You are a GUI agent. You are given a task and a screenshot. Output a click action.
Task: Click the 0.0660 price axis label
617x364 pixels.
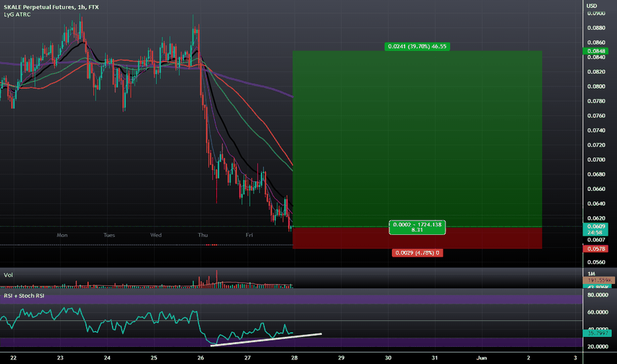coord(596,189)
